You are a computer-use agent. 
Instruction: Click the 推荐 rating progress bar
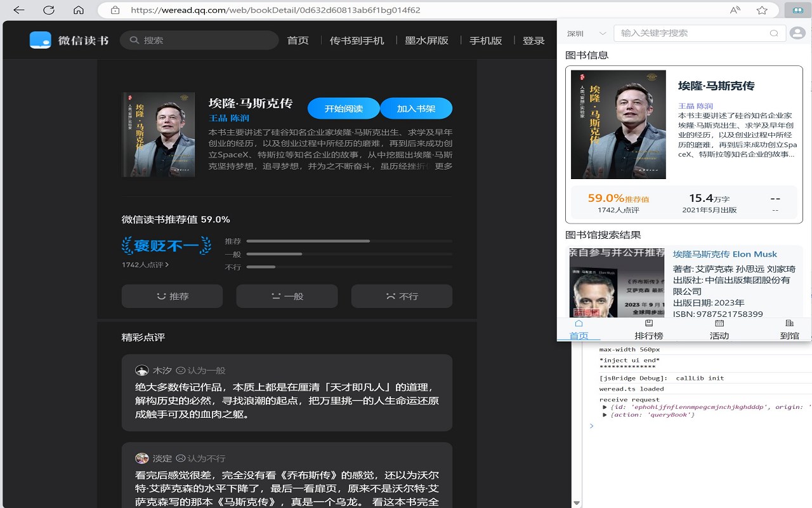349,241
